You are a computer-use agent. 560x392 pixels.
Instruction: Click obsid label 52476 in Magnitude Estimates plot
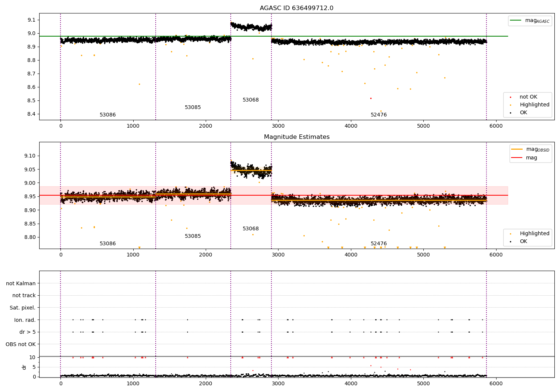tap(379, 244)
